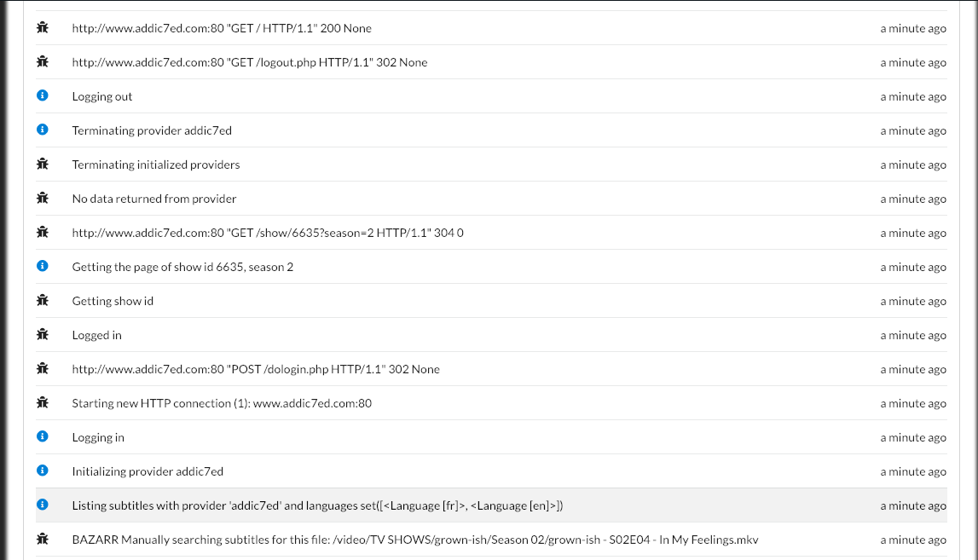Click the bug icon beside the BAZARR manual search entry
978x560 pixels.
click(x=42, y=539)
